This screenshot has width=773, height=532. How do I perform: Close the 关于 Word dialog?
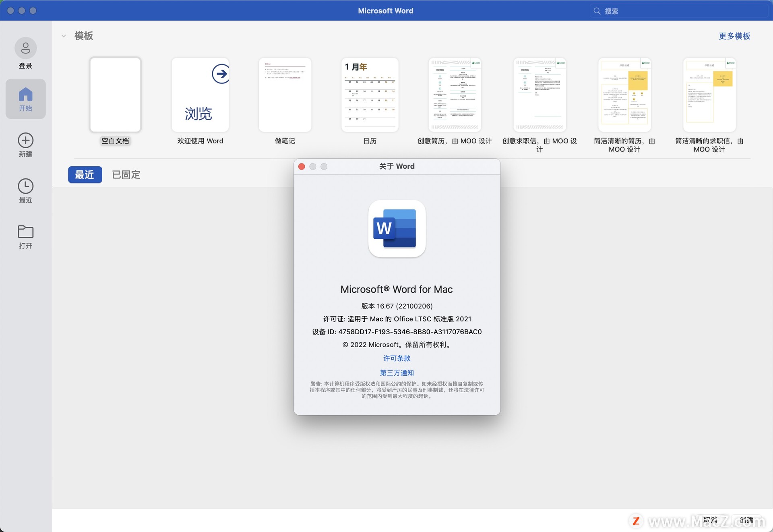[x=302, y=166]
